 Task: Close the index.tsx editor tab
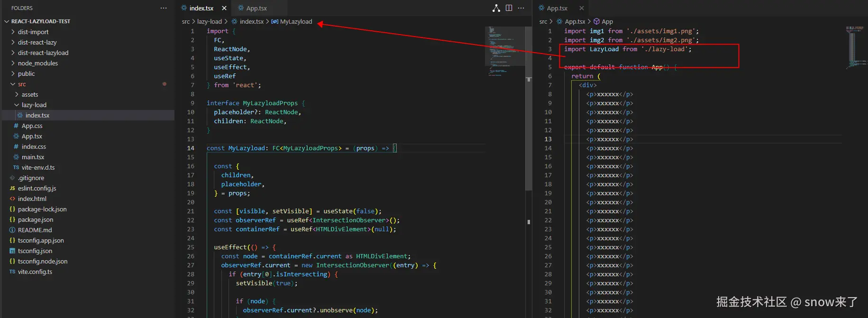tap(224, 8)
